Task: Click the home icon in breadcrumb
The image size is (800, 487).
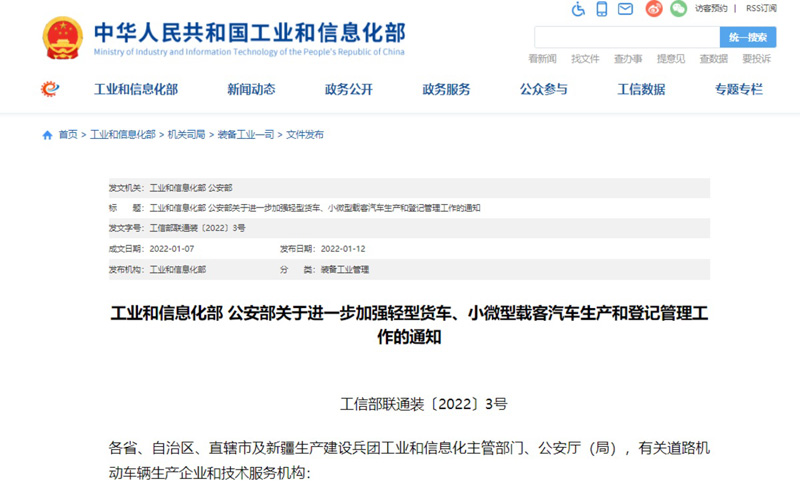Action: [47, 135]
